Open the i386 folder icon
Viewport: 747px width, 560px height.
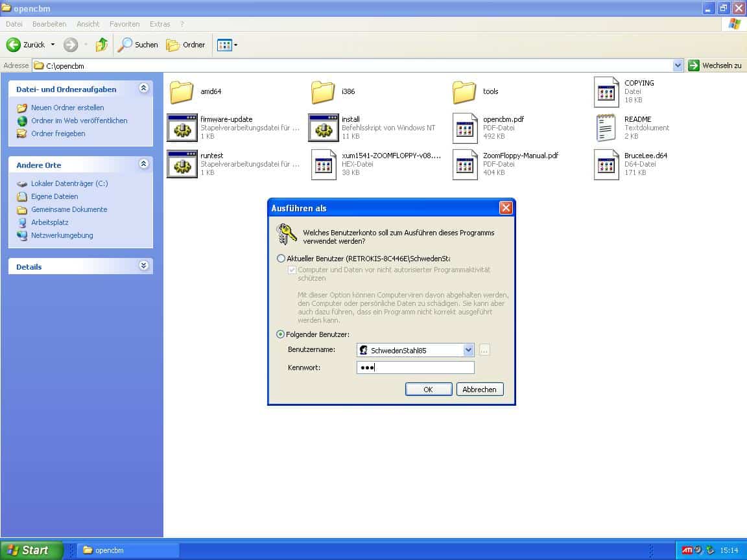pos(323,92)
